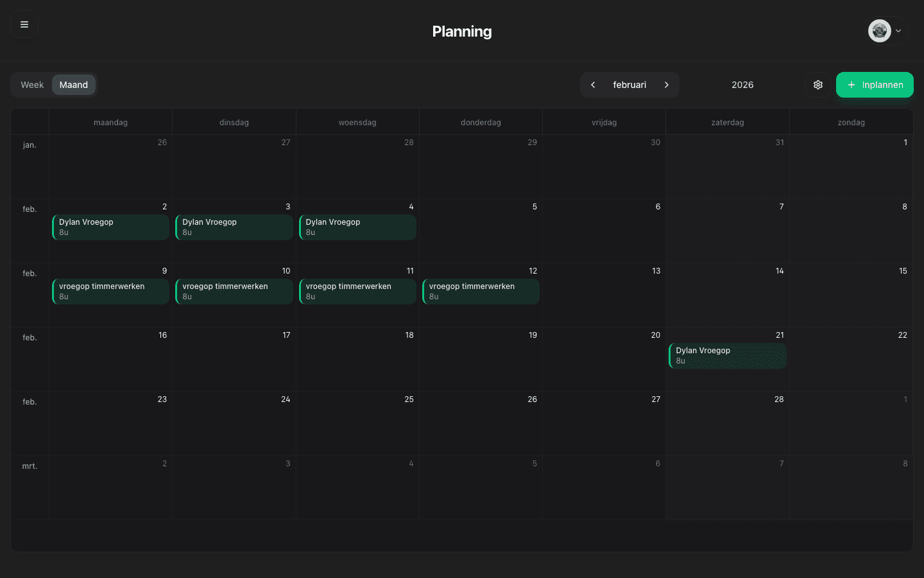Select vroegop timmerwerken on February 11
This screenshot has height=578, width=924.
coord(357,292)
